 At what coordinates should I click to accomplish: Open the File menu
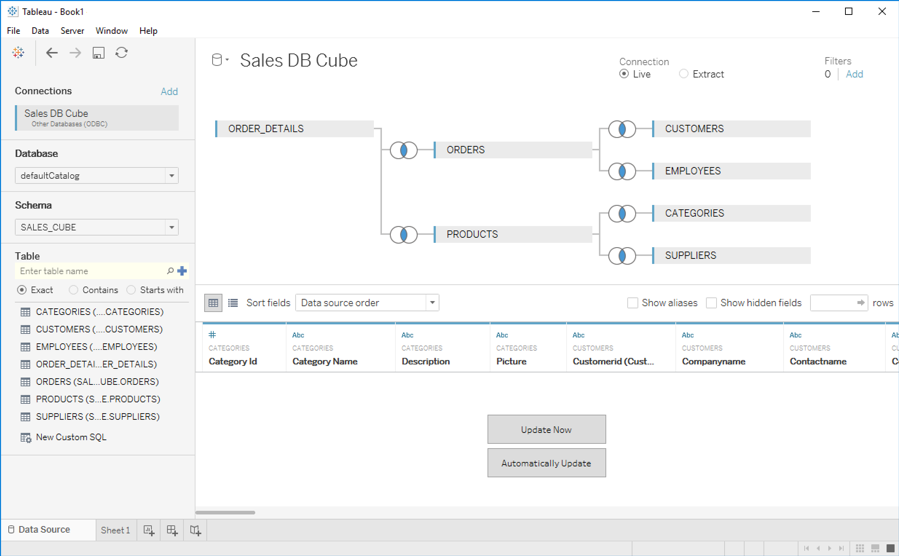click(13, 31)
